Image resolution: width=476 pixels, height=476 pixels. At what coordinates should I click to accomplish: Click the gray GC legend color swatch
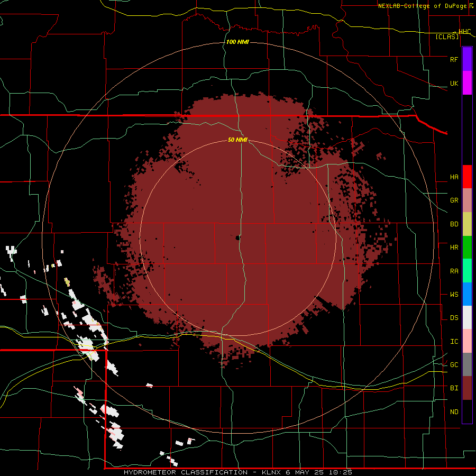click(467, 364)
